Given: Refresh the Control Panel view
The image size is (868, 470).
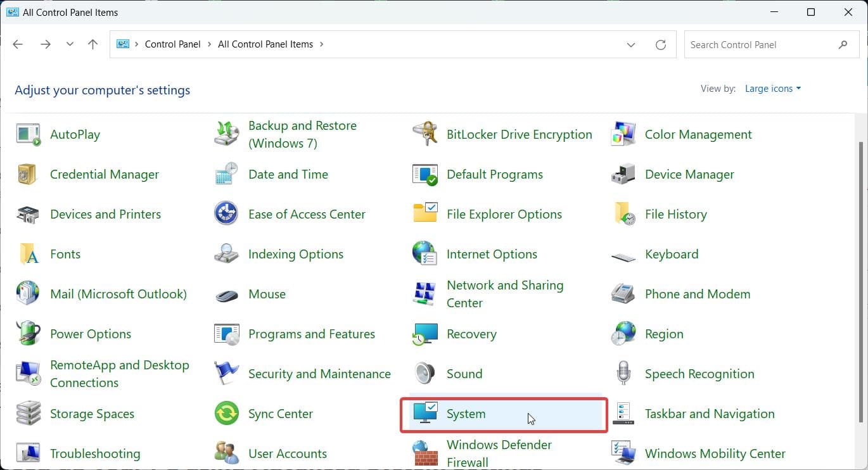Looking at the screenshot, I should 661,44.
